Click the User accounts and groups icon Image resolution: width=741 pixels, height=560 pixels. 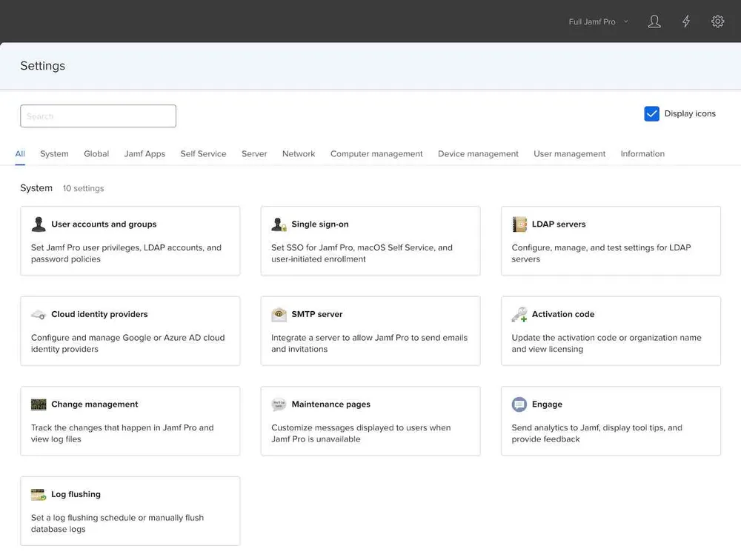pos(39,224)
